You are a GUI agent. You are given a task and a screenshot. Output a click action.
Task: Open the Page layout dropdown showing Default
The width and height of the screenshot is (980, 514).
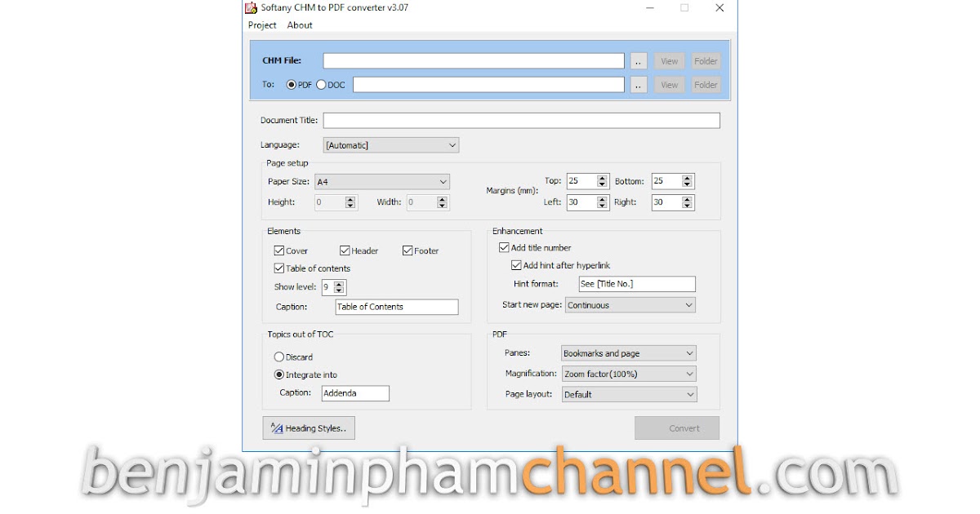(x=629, y=394)
